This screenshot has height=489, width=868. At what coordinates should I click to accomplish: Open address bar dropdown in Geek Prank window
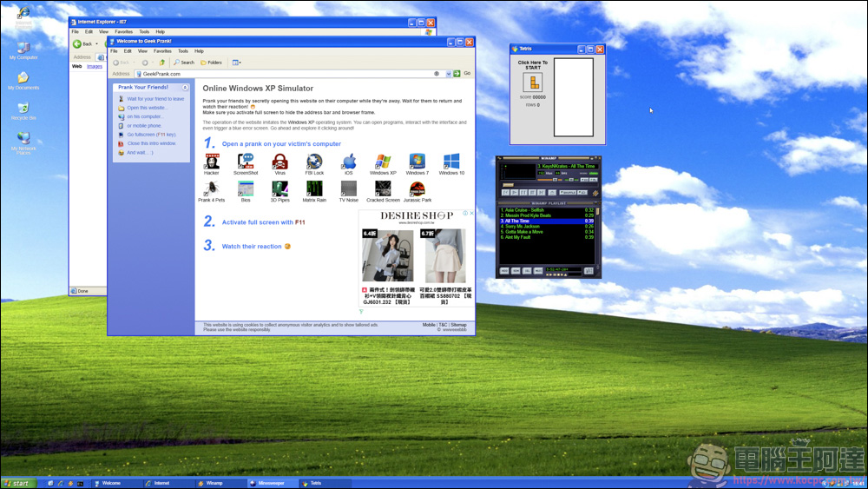449,74
